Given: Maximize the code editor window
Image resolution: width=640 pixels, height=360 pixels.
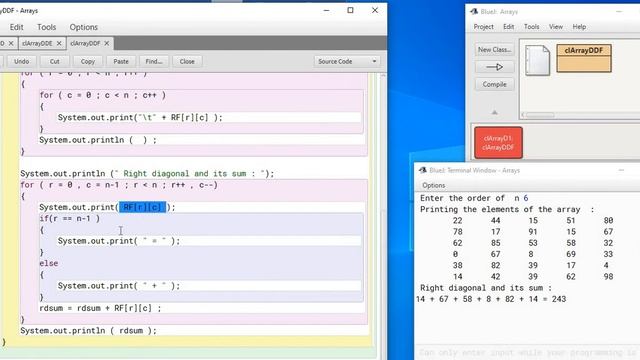Looking at the screenshot, I should 350,10.
